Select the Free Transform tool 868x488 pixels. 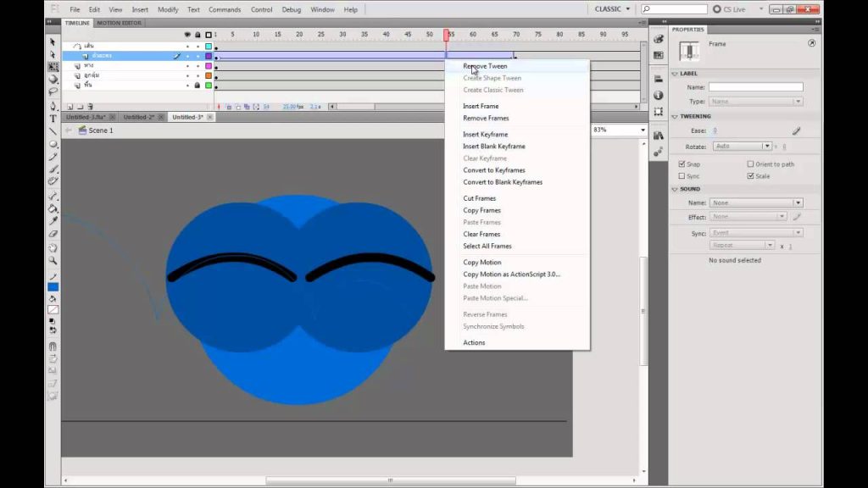tap(53, 67)
